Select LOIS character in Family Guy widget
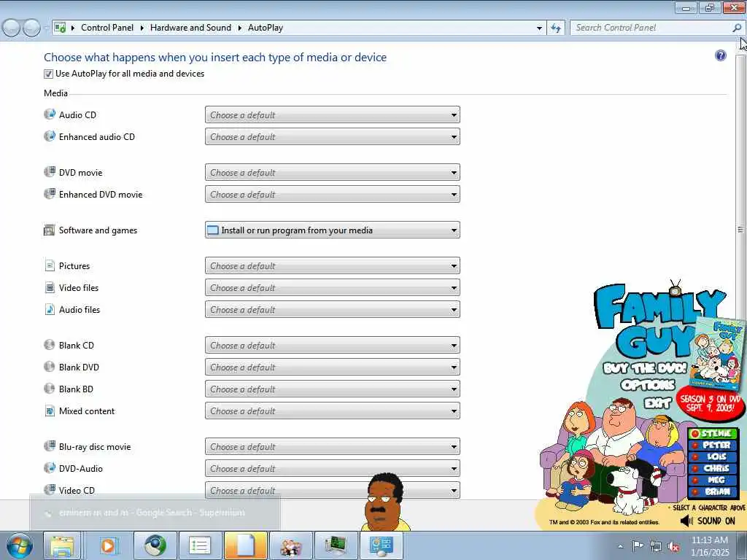Viewport: 747px width, 560px height. click(x=713, y=456)
